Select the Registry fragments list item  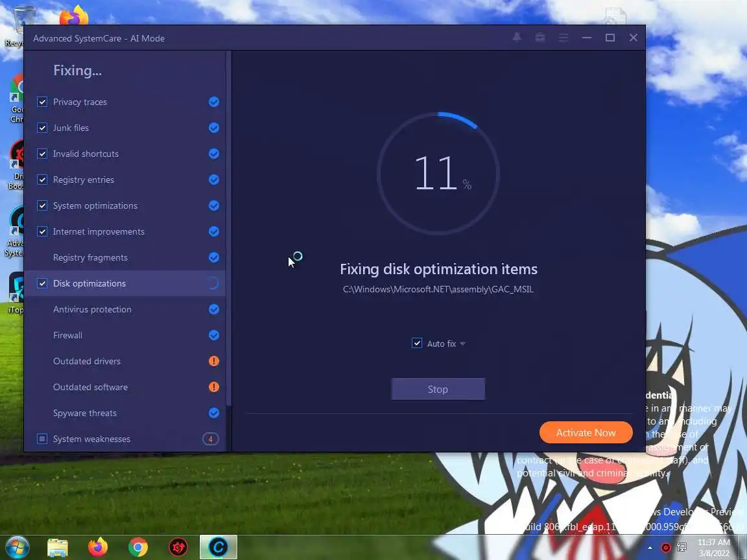tap(124, 257)
